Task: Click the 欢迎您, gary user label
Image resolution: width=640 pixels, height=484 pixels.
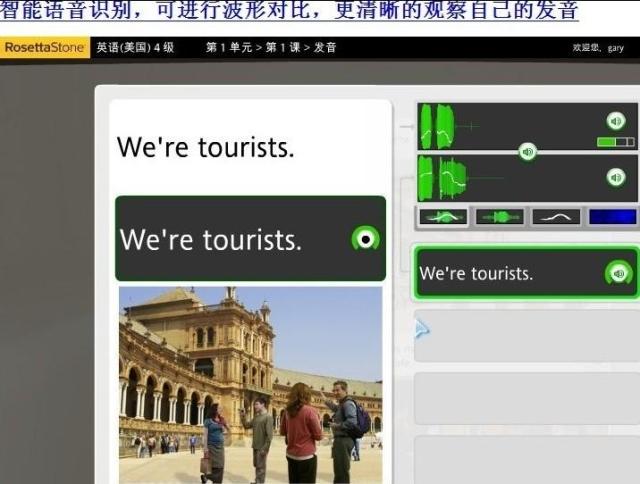Action: tap(598, 48)
